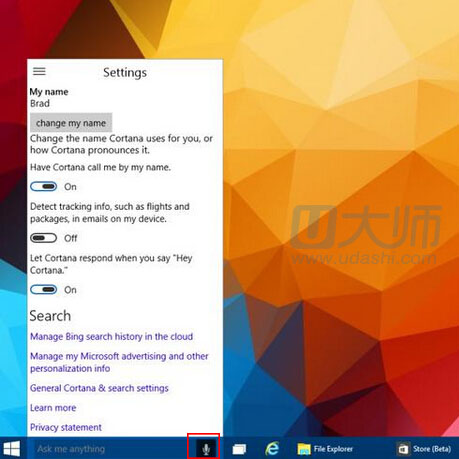Open File Explorer from the taskbar

[325, 449]
